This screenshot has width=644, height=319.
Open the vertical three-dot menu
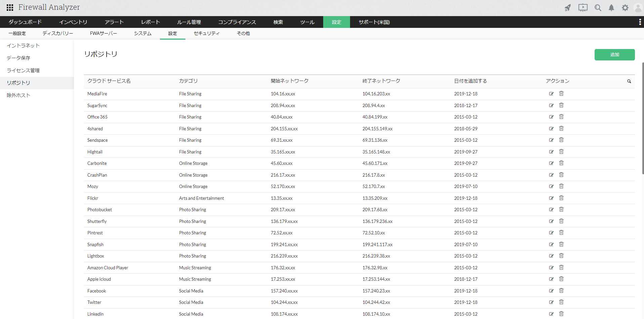click(x=640, y=22)
